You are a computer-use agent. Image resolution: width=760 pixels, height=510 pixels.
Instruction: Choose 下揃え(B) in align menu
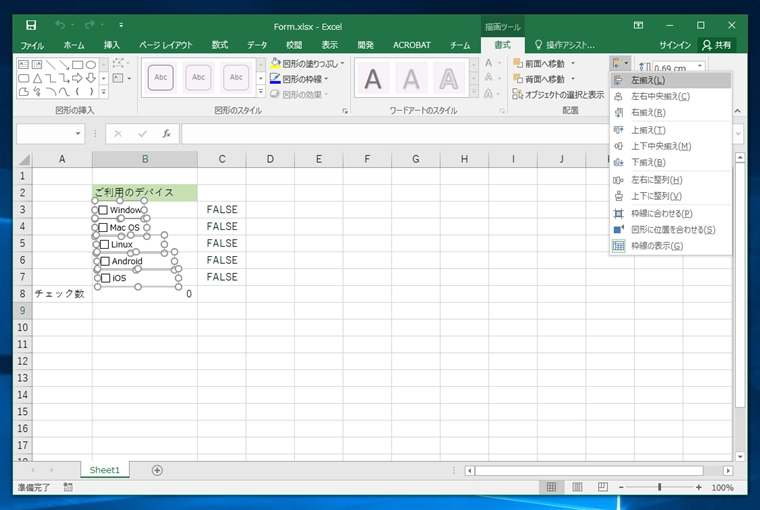click(x=670, y=162)
